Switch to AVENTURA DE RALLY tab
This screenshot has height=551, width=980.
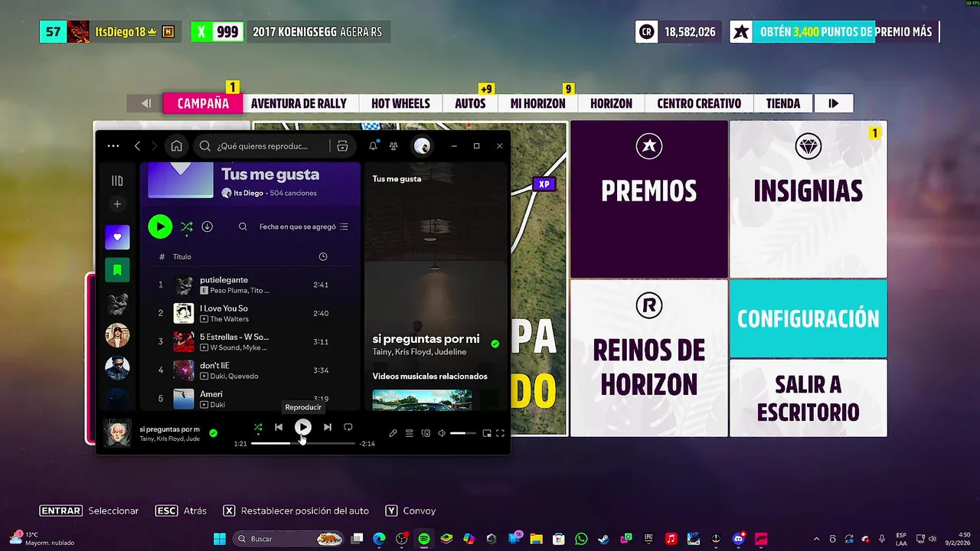pos(299,103)
